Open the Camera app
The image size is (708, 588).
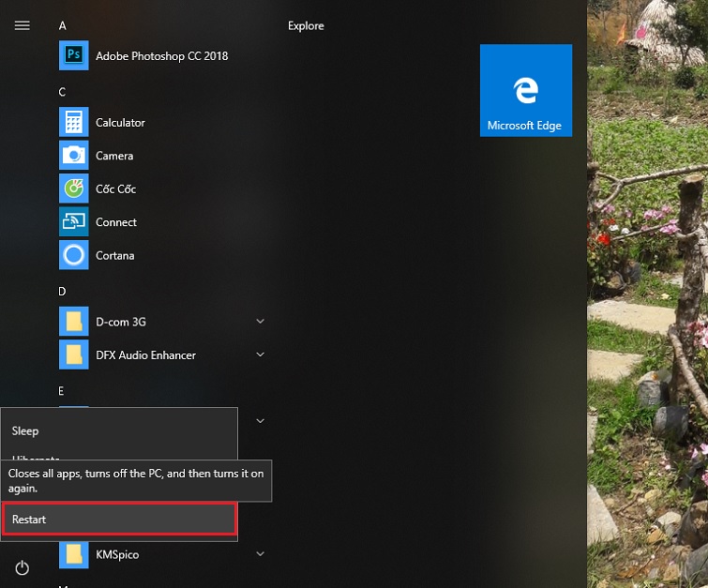[113, 156]
